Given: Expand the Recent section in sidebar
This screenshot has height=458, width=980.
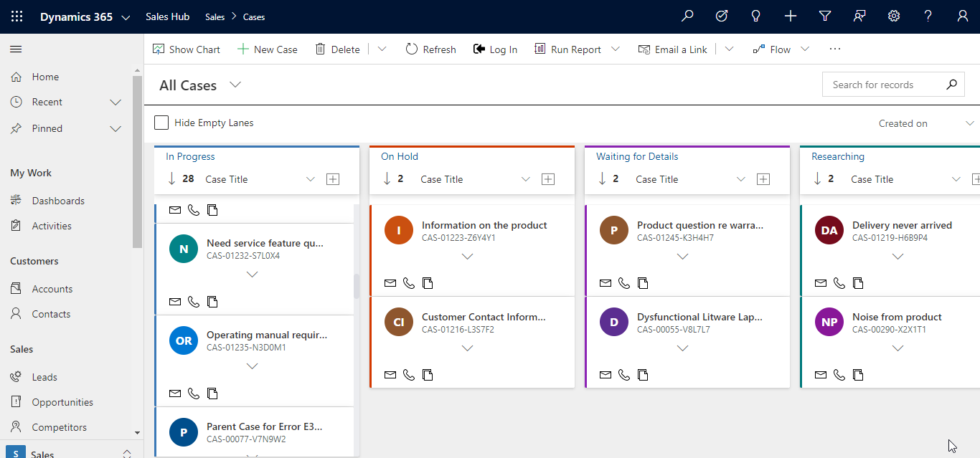Looking at the screenshot, I should (116, 102).
